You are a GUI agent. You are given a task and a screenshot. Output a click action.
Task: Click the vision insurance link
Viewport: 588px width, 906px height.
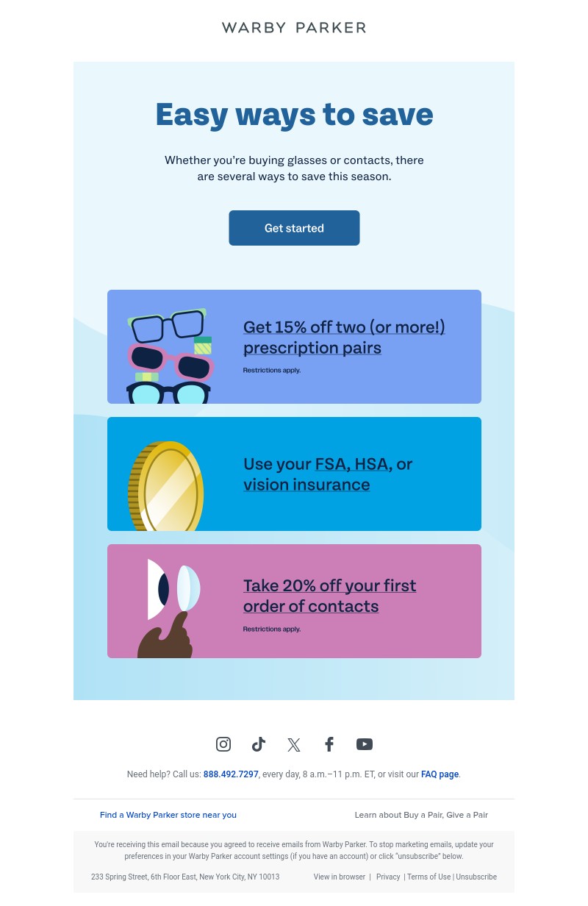coord(306,485)
